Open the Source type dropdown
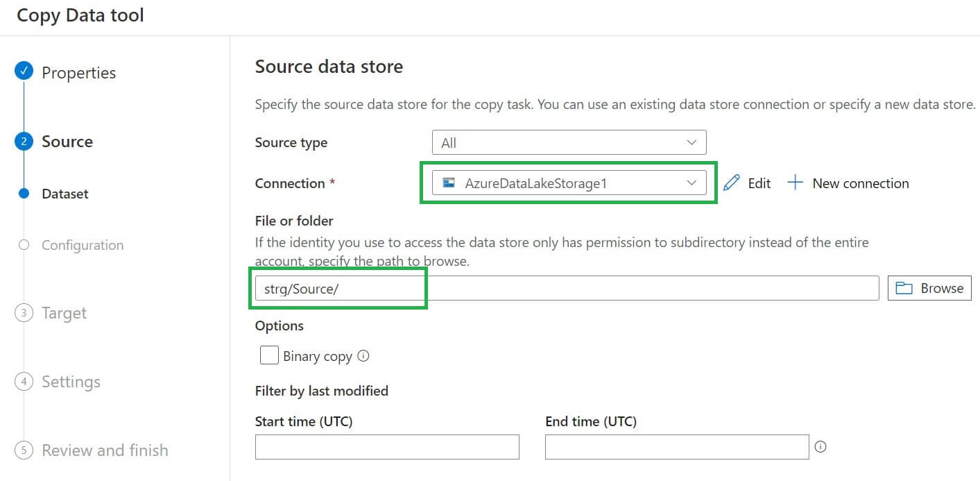 pos(569,142)
